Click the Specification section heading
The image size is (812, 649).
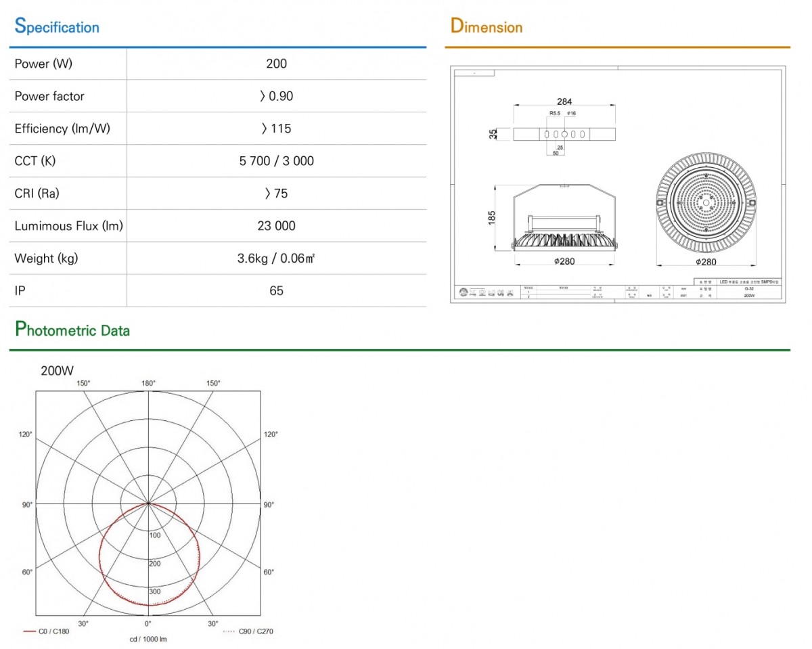(x=57, y=27)
